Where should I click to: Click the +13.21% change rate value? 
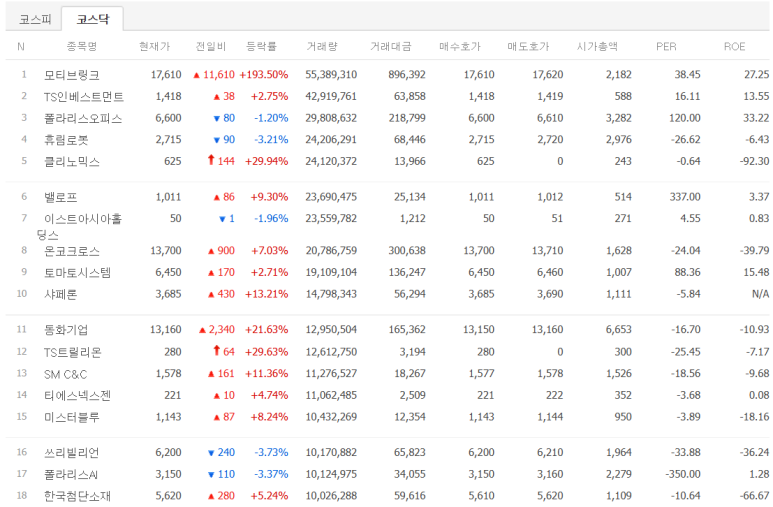pos(267,294)
